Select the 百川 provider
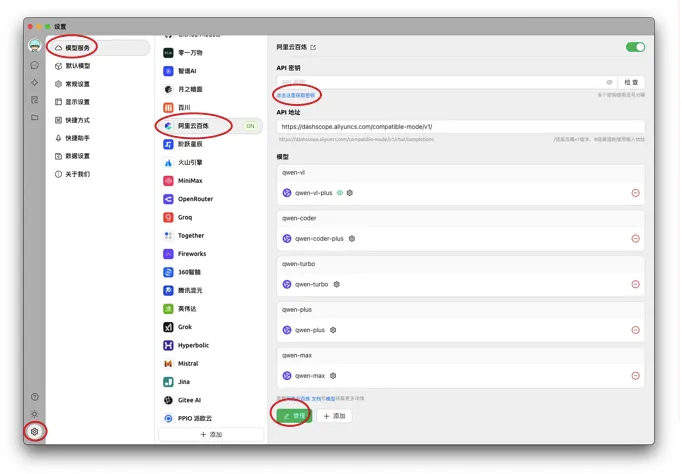Image resolution: width=682 pixels, height=474 pixels. (x=211, y=107)
